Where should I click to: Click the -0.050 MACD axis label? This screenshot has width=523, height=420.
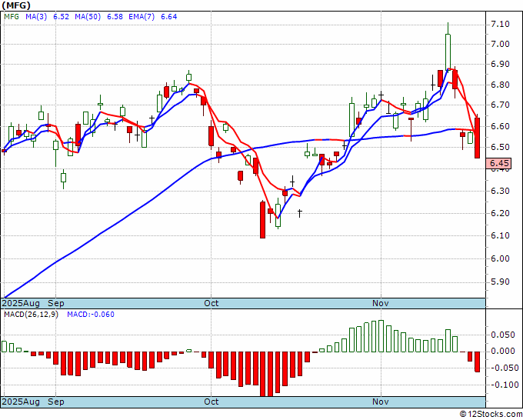[x=503, y=368]
